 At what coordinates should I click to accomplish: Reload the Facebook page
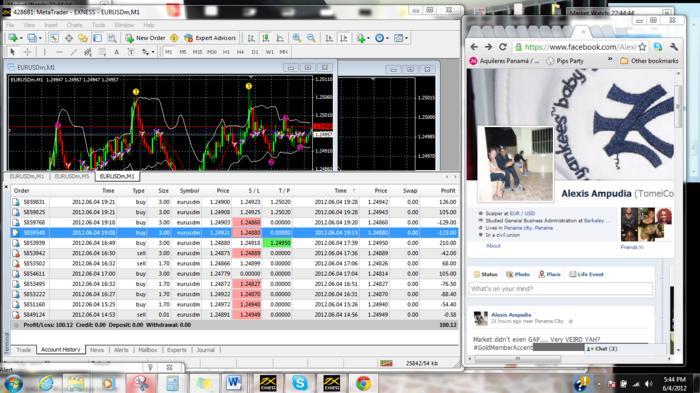pyautogui.click(x=503, y=47)
